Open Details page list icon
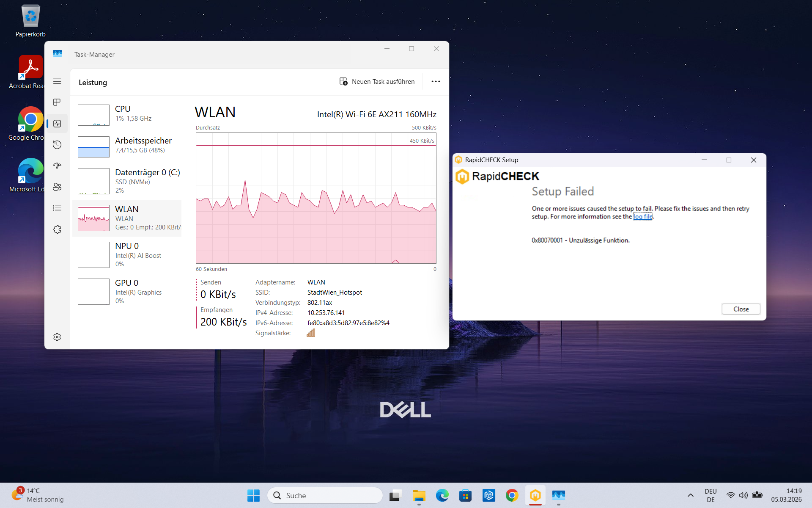Viewport: 812px width, 508px height. 57,208
